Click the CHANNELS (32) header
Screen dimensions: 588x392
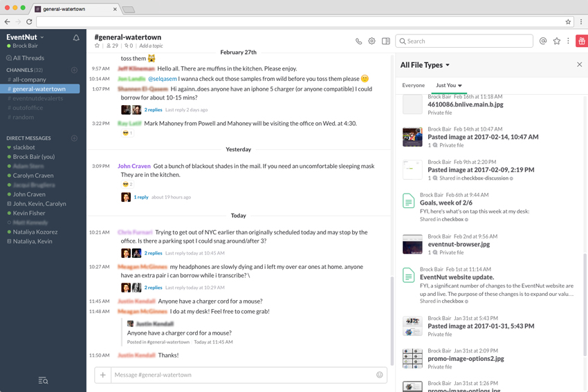[x=24, y=70]
